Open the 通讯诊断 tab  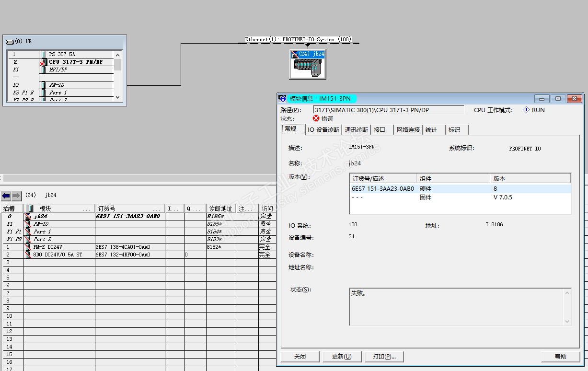click(x=357, y=129)
